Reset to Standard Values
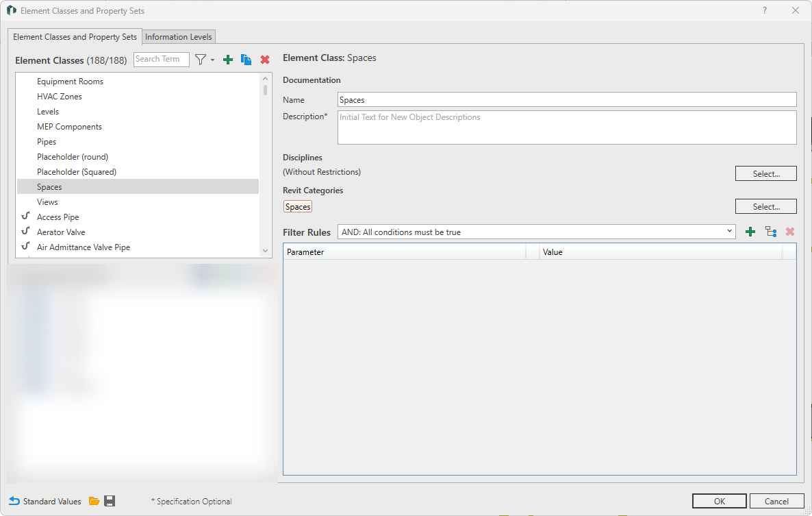 (x=45, y=501)
